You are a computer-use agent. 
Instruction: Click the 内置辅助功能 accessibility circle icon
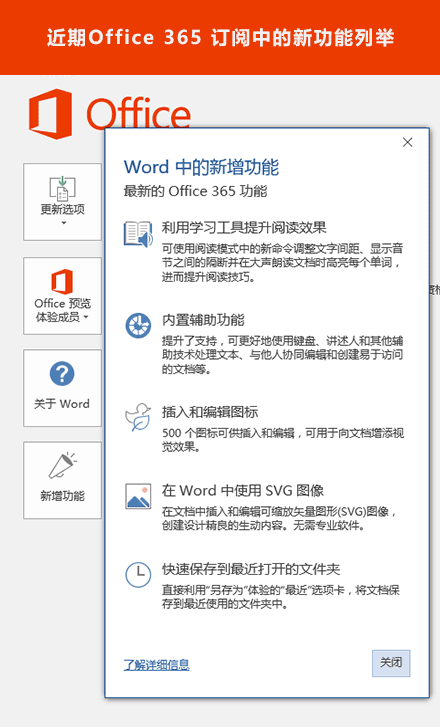pos(138,325)
